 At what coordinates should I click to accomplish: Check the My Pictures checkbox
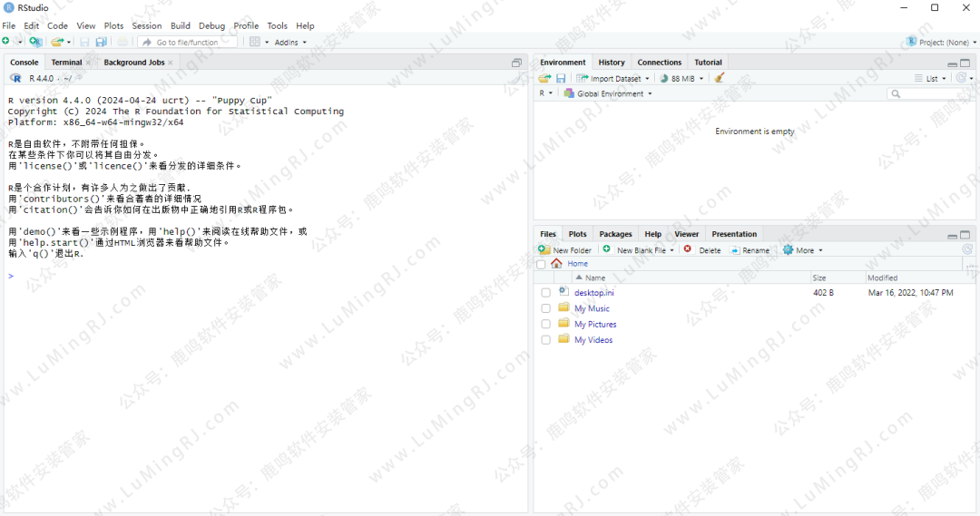point(545,325)
